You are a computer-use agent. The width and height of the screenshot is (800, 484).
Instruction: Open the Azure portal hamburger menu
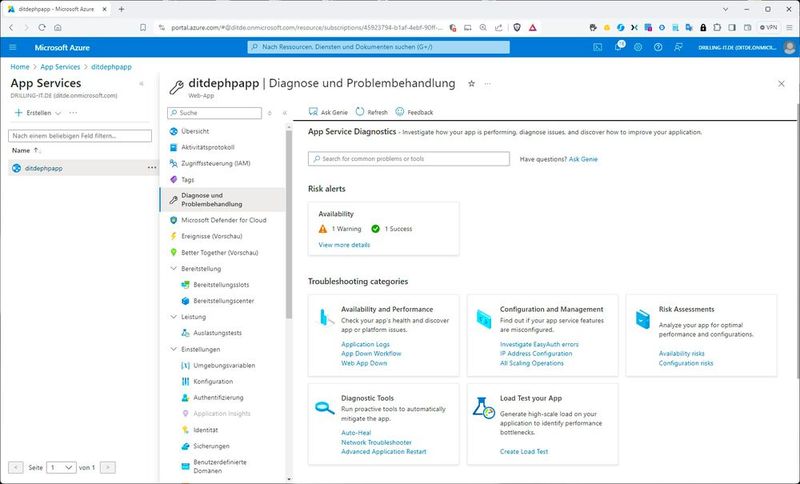[13, 47]
